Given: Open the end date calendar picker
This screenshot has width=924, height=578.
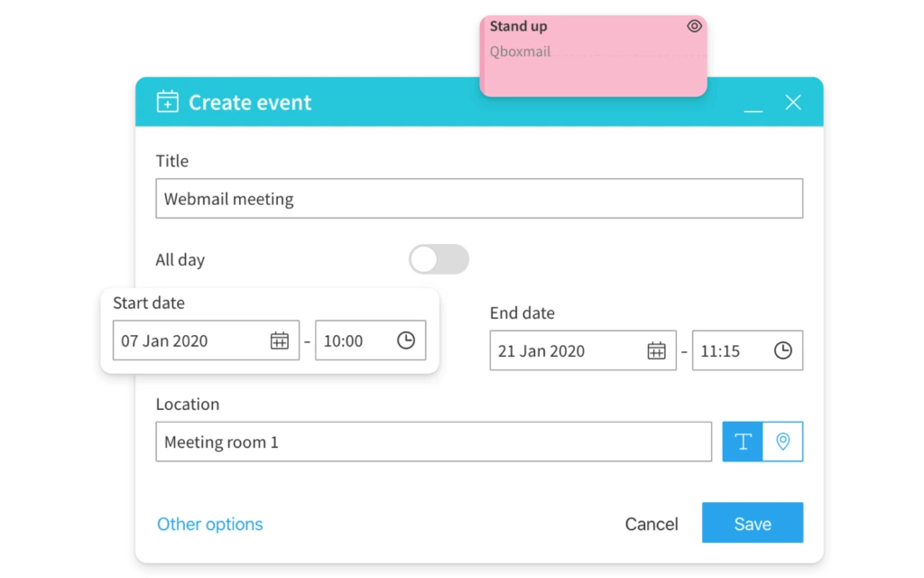Looking at the screenshot, I should tap(656, 350).
